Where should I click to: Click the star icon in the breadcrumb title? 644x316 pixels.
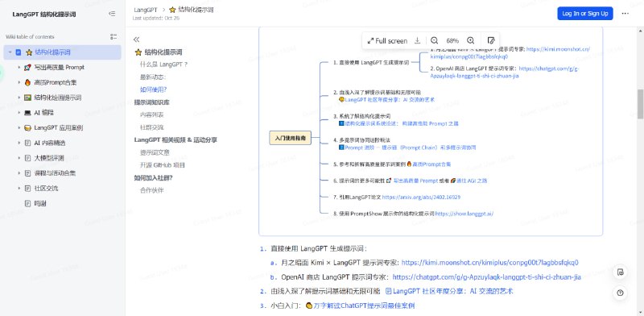pyautogui.click(x=172, y=10)
